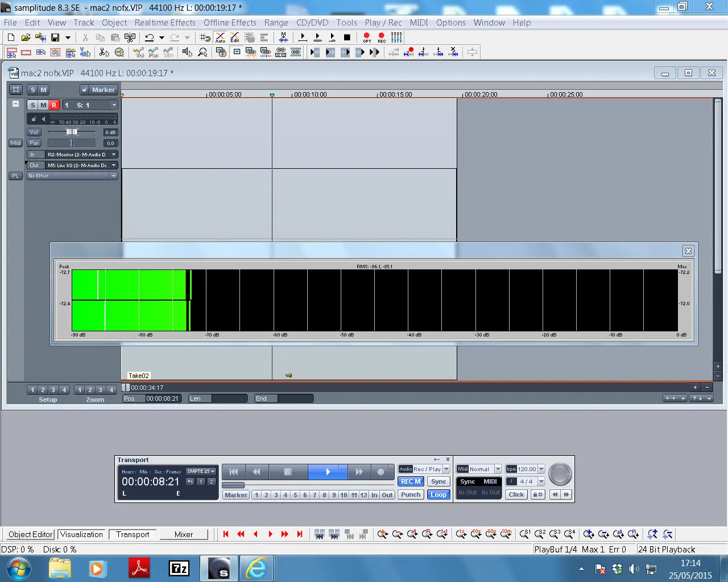Image resolution: width=728 pixels, height=582 pixels.
Task: Open the mixer faders icon
Action: [396, 38]
